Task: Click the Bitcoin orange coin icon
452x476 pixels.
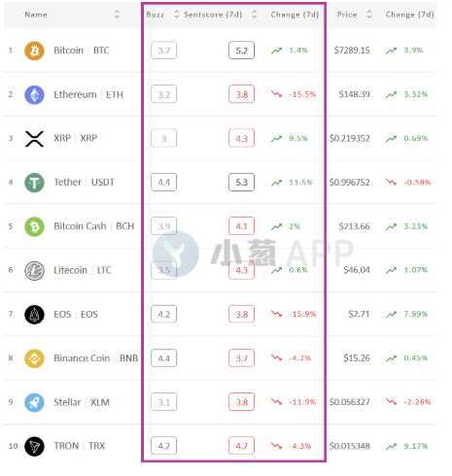Action: [x=34, y=51]
